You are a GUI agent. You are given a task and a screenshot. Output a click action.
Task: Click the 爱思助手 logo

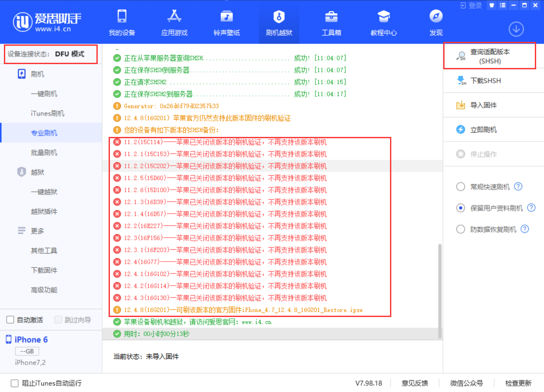click(47, 22)
